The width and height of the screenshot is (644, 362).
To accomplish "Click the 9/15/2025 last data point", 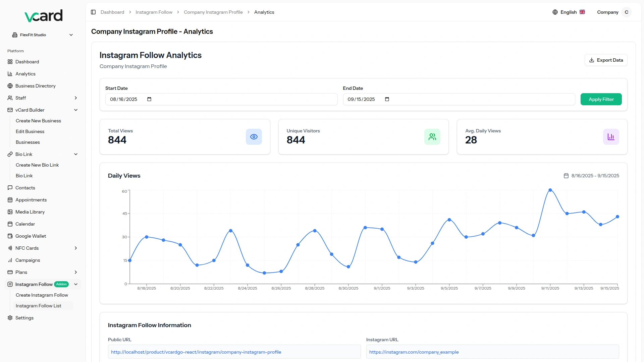I will [618, 217].
